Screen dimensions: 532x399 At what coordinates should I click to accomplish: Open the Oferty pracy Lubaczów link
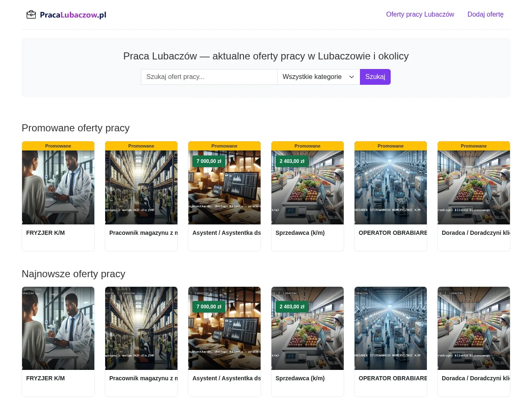420,15
